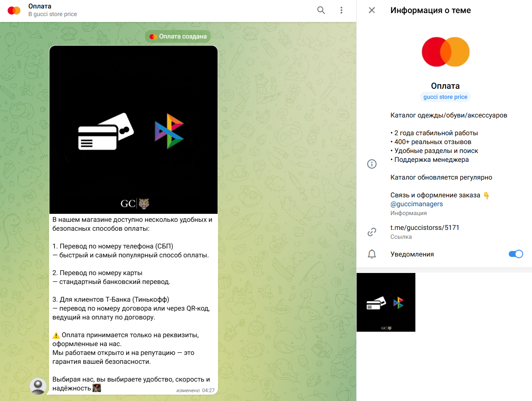Open the three-dot more options menu
This screenshot has width=532, height=401.
click(341, 11)
